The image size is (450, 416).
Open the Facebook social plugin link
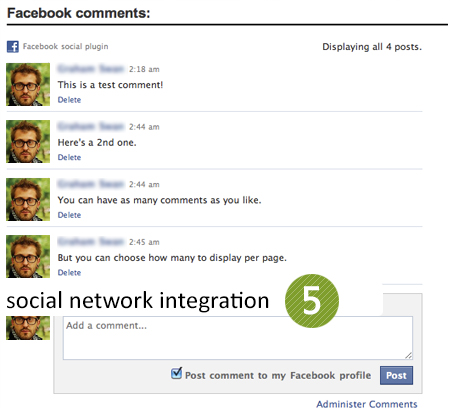65,46
